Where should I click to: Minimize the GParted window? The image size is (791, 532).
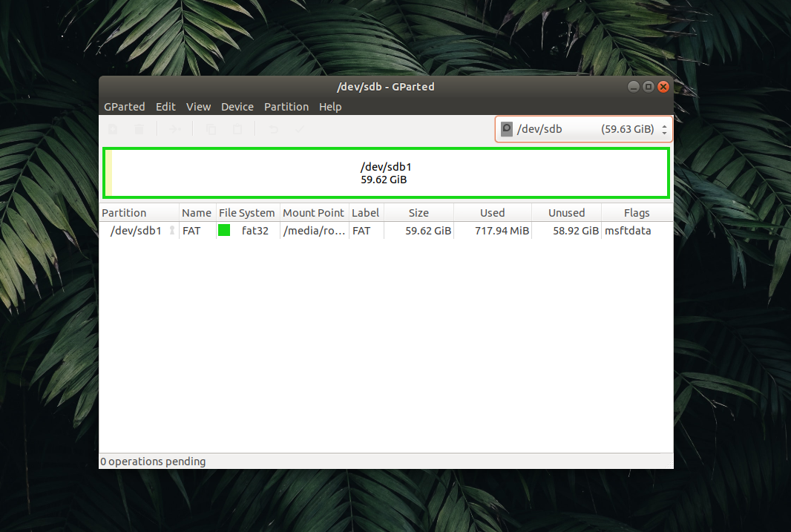click(x=634, y=87)
